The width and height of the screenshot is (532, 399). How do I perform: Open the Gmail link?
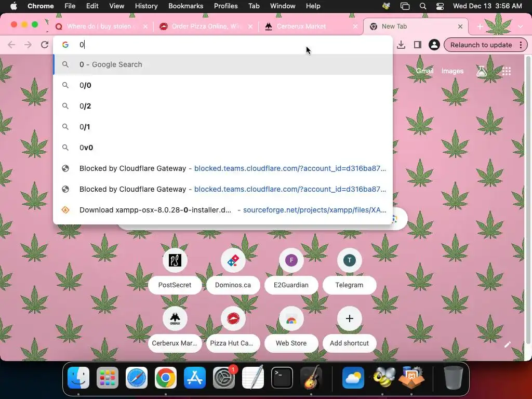click(x=425, y=71)
